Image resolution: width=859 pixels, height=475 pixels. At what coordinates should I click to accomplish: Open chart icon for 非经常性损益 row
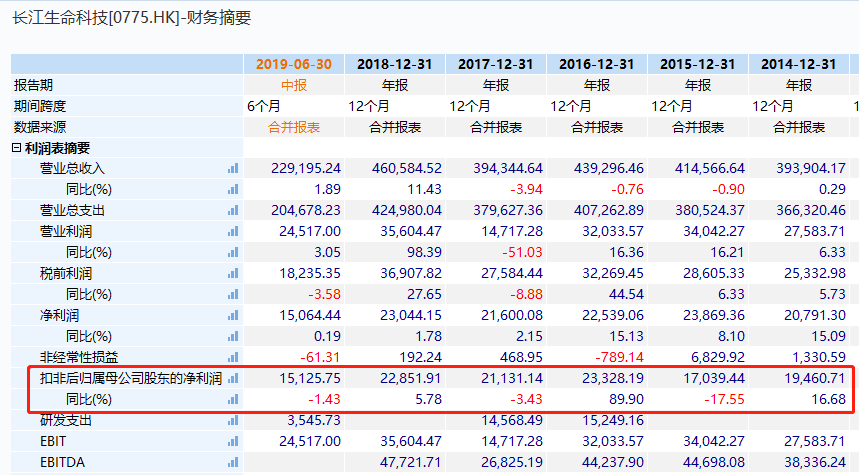(x=233, y=357)
